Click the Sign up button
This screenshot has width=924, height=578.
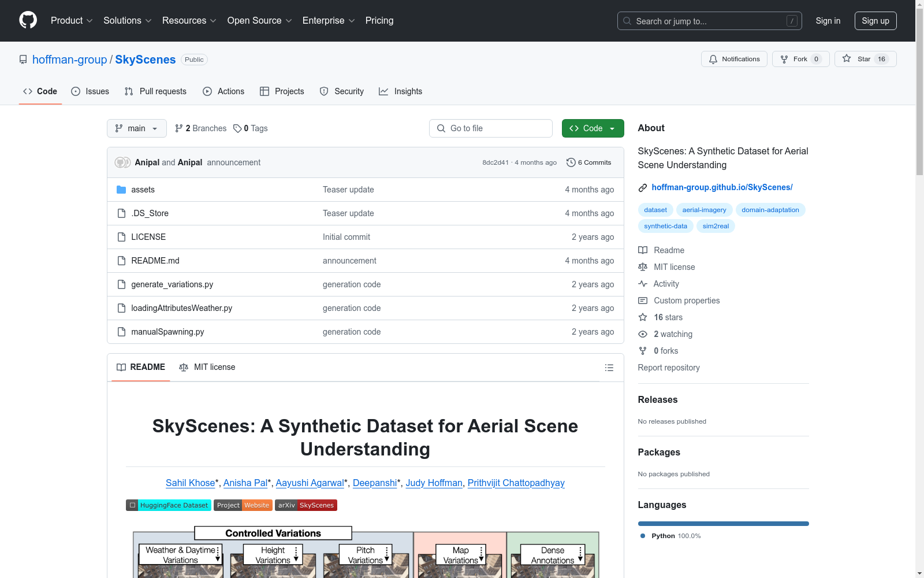(875, 21)
